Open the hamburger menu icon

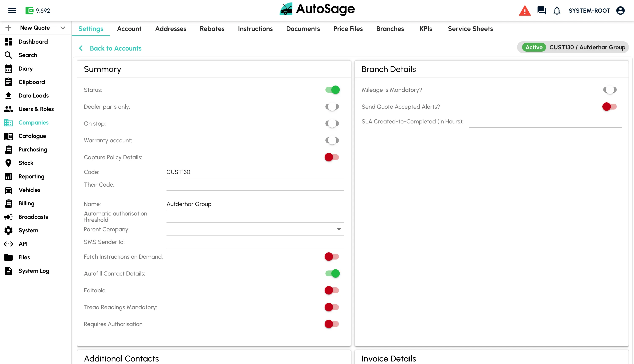click(x=12, y=11)
